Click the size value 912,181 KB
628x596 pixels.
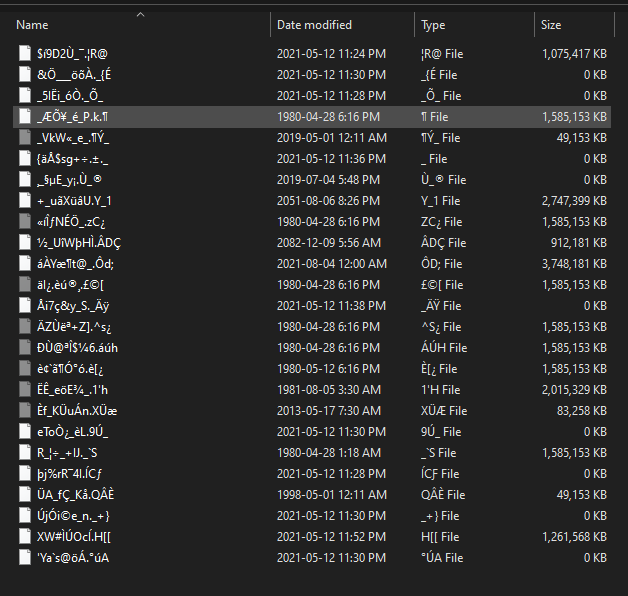(x=579, y=243)
